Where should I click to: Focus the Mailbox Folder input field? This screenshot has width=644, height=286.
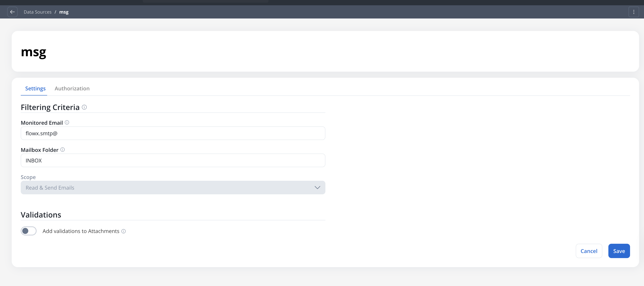(173, 161)
